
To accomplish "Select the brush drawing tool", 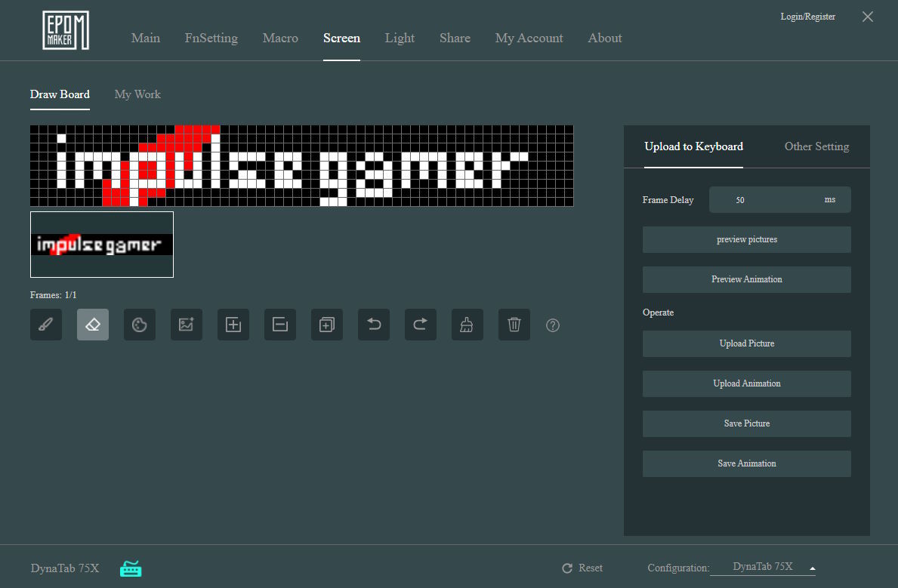I will click(x=46, y=325).
